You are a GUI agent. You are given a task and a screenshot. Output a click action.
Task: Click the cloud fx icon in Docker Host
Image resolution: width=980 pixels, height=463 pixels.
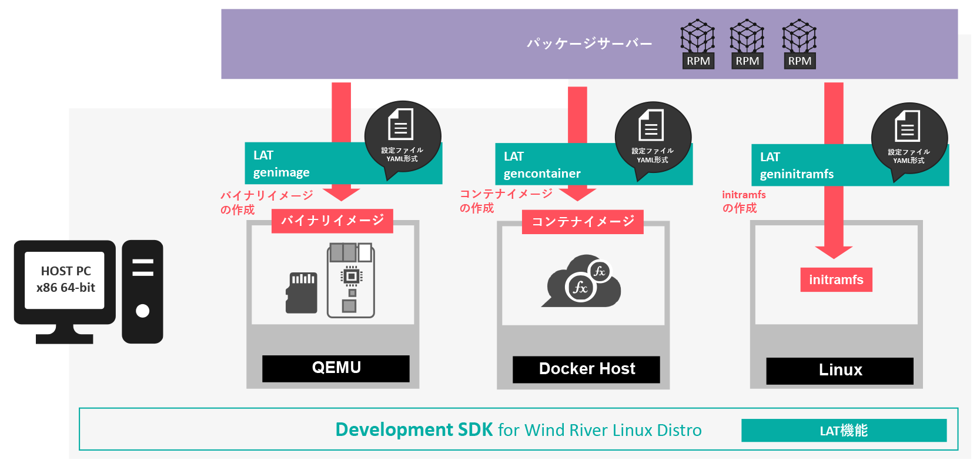[581, 281]
